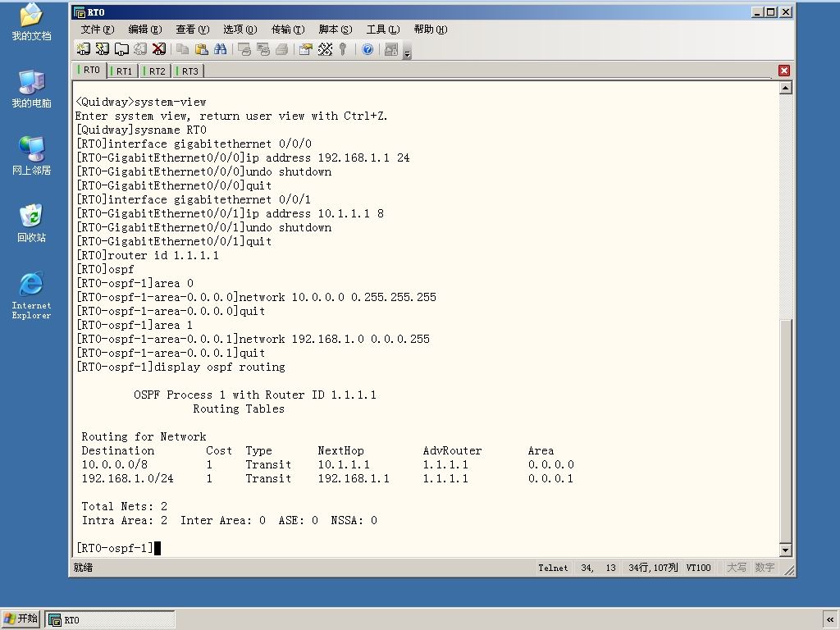Viewport: 840px width, 630px height.
Task: Click destination 192.168.1.0/24 in routing table
Action: (127, 478)
